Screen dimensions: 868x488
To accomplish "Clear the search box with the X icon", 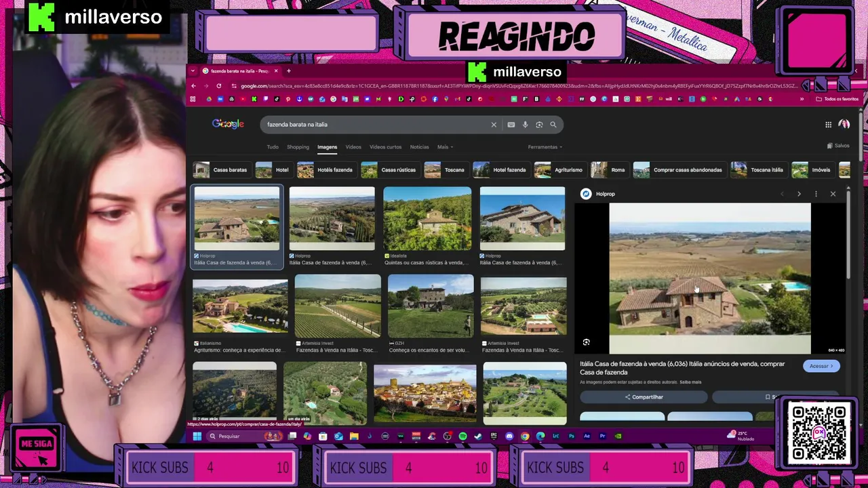I will pos(494,125).
